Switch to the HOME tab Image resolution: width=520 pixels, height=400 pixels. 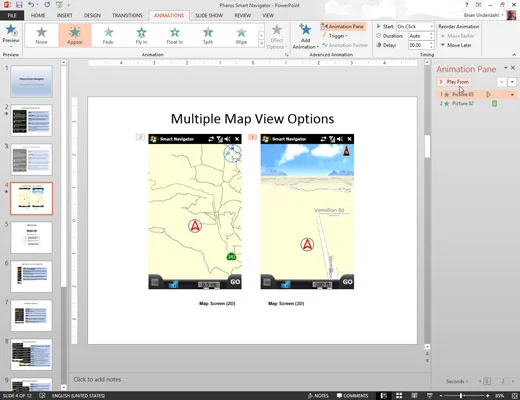point(38,15)
